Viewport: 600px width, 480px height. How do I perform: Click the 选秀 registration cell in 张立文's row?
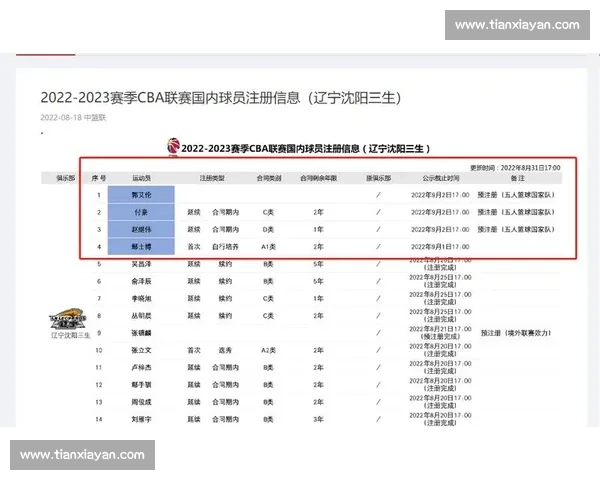(225, 350)
